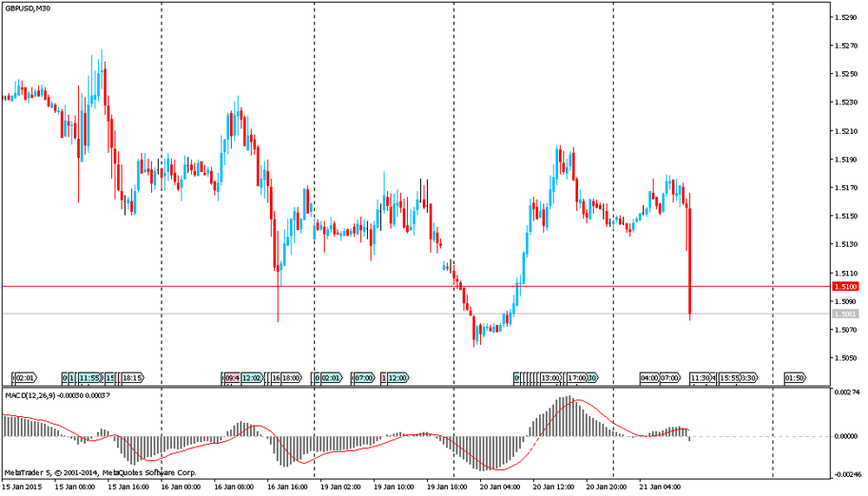
Task: Click the 0.002274 MACD scale value
Action: tap(846, 393)
